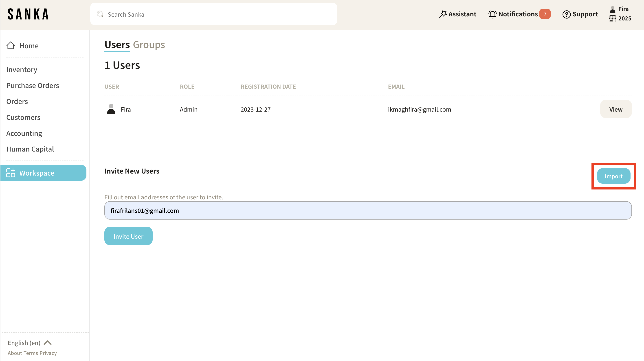Click the Import button
644x361 pixels.
[x=613, y=176]
